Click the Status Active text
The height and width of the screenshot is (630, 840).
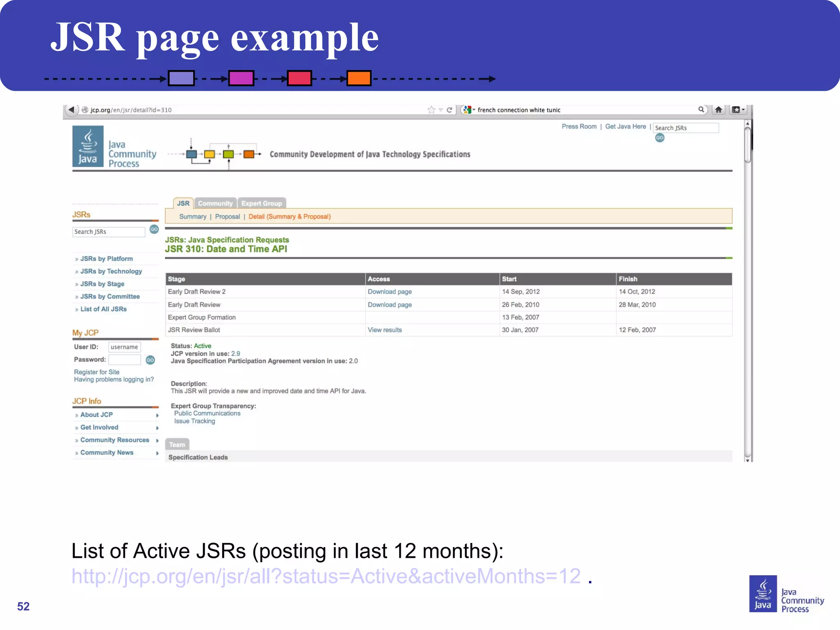pos(203,346)
